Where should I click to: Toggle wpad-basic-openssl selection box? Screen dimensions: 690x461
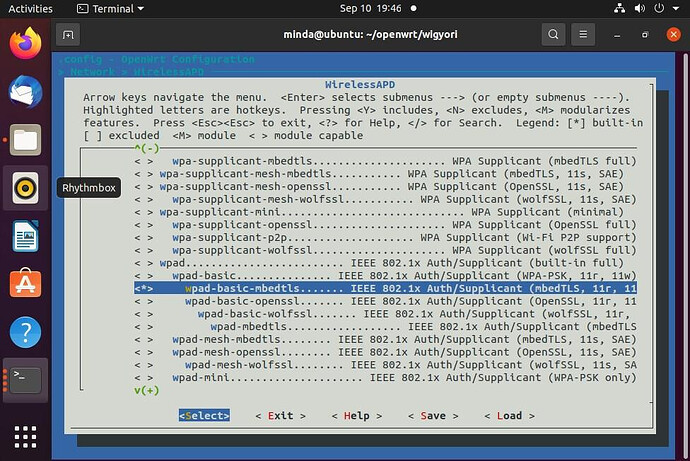144,302
